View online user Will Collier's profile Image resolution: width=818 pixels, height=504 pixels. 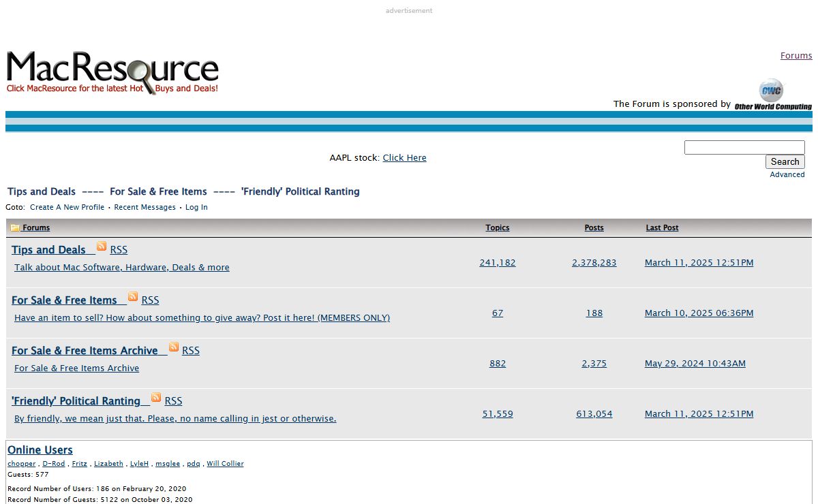pos(225,463)
